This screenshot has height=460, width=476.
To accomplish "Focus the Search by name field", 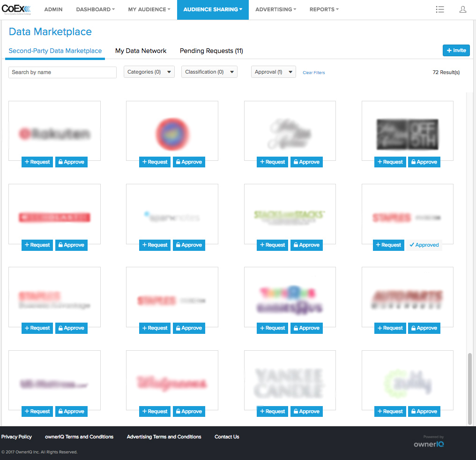I will click(62, 72).
